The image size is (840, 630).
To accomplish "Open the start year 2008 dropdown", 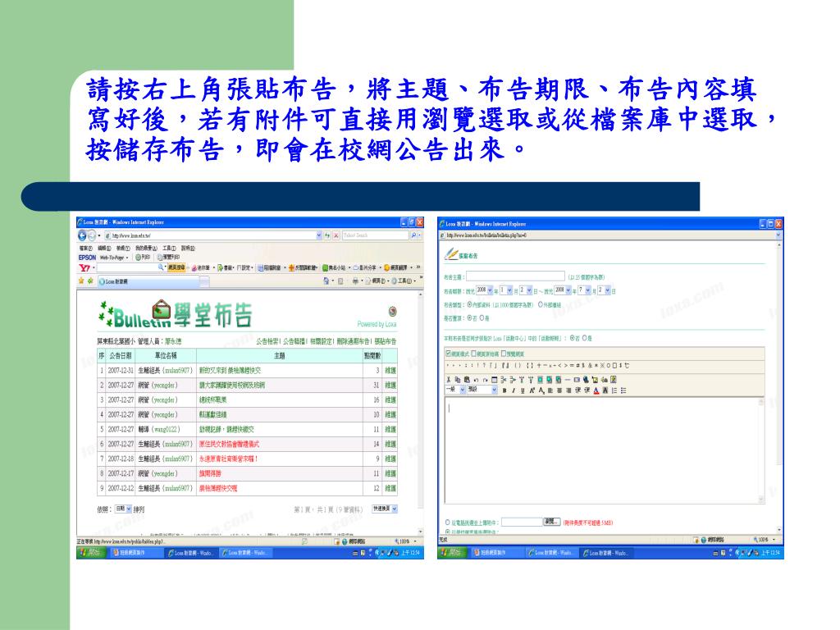I will pos(485,290).
